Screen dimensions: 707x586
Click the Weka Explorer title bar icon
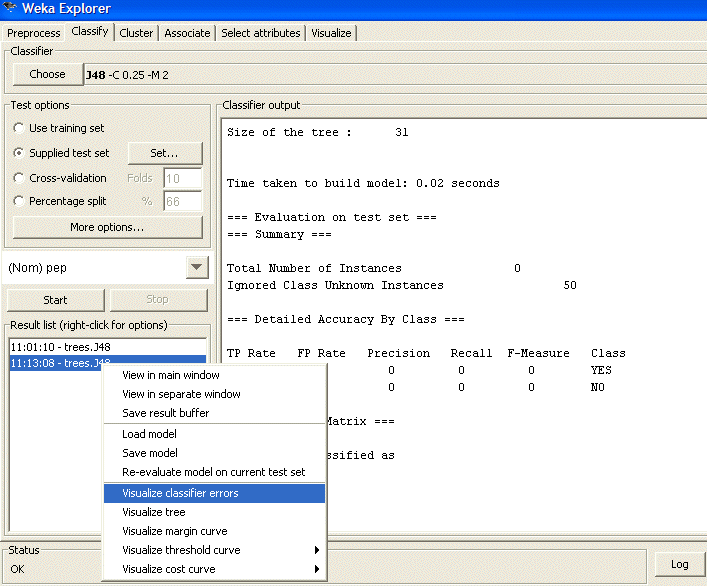tap(10, 9)
